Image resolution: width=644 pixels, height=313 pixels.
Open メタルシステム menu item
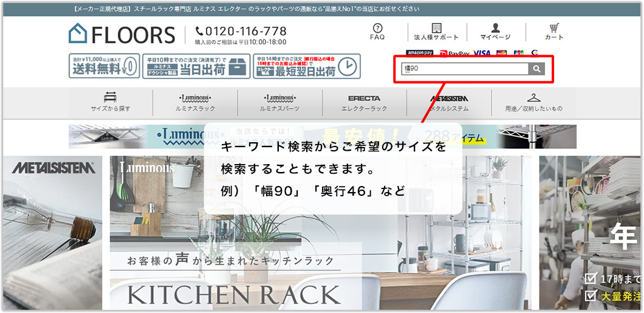(x=449, y=103)
